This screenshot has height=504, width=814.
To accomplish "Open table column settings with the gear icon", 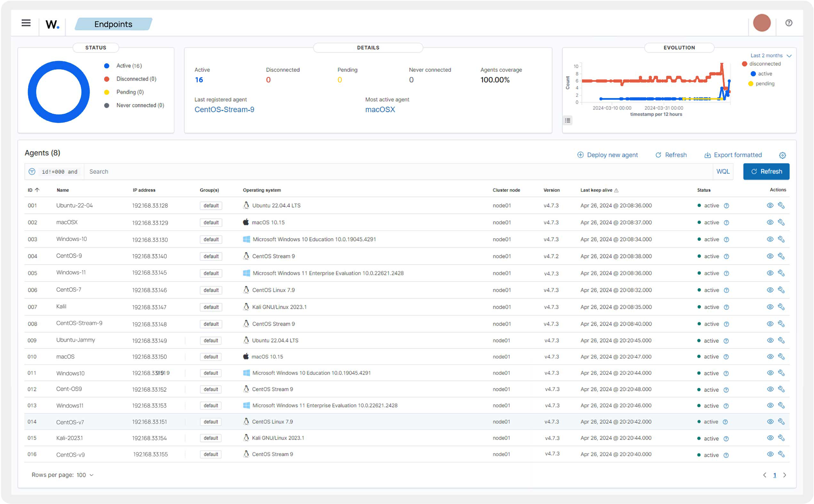I will click(x=783, y=155).
